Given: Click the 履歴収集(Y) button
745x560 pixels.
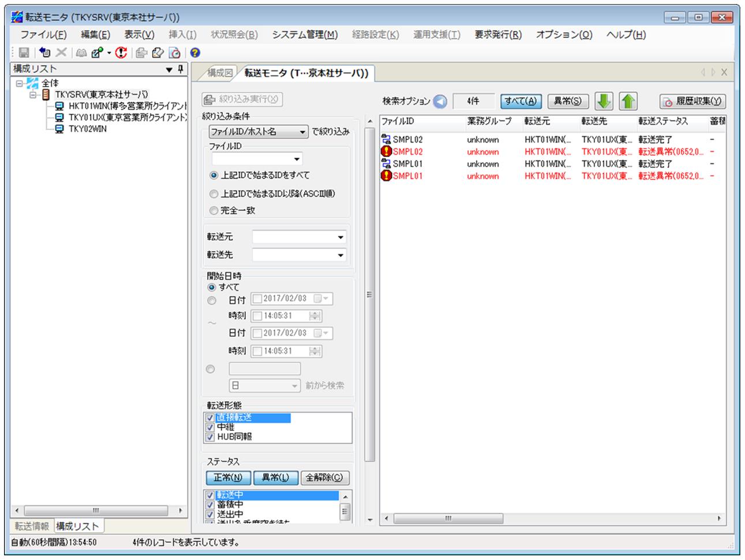Looking at the screenshot, I should (x=692, y=102).
